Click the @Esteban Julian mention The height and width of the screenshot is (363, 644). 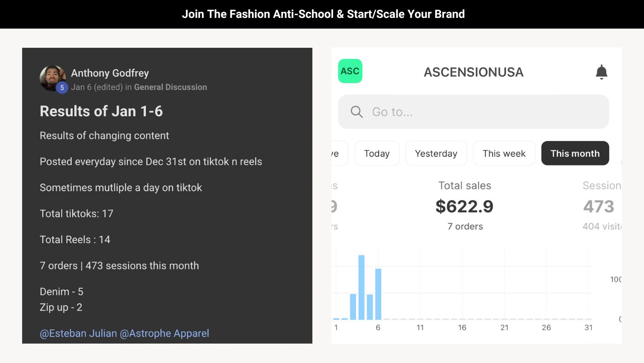click(x=78, y=333)
